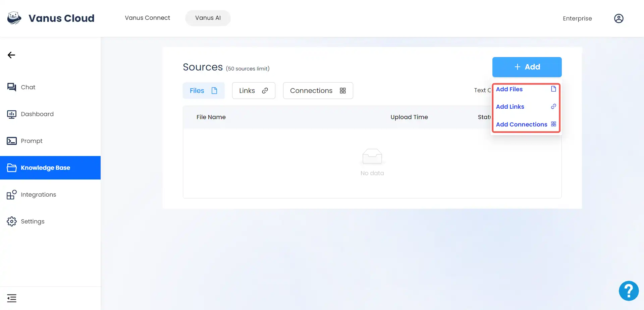
Task: Click the Chat bubble icon in sidebar
Action: point(12,87)
